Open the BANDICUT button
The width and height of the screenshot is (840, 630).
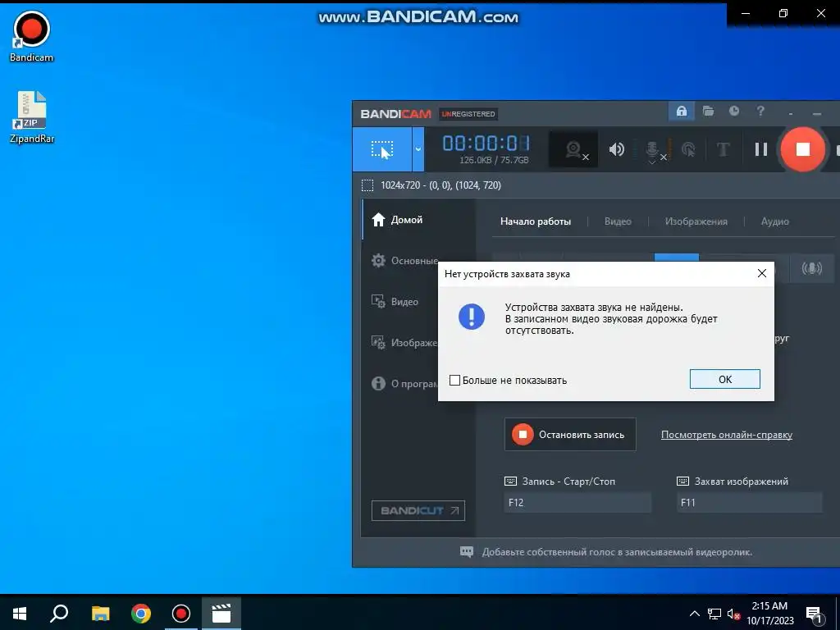click(x=418, y=510)
